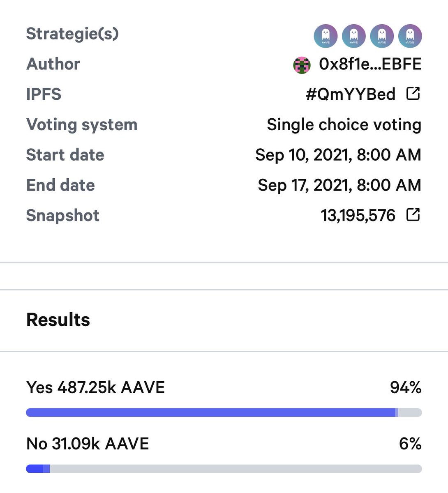Viewport: 448px width, 493px height.
Task: Open the #QmYYBed IPFS hash link
Action: [x=351, y=94]
